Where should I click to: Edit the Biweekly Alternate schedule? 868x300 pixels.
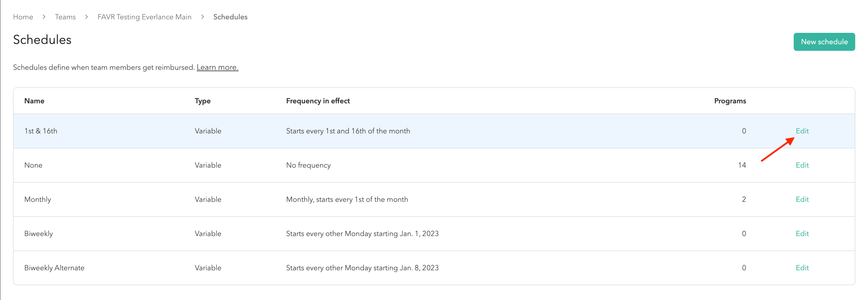pos(802,268)
